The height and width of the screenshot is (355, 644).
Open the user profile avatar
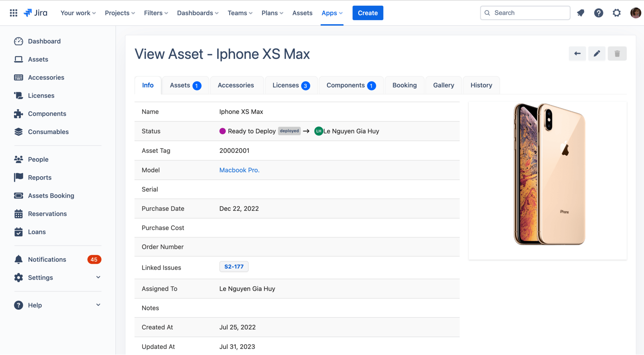tap(636, 13)
